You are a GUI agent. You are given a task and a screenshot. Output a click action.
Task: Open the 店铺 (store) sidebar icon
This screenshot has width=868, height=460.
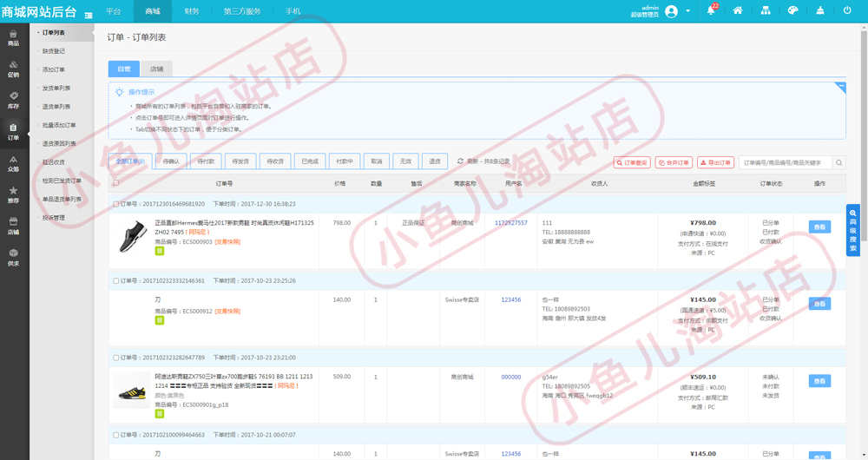13,226
